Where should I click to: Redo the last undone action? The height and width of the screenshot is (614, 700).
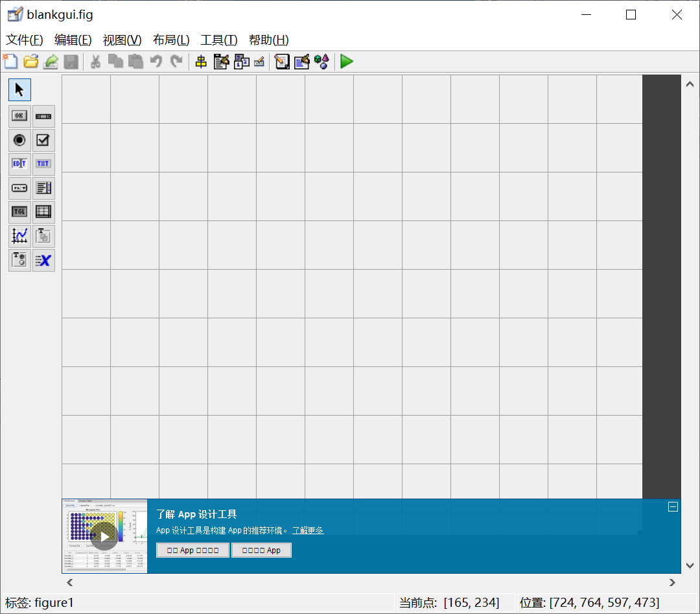pyautogui.click(x=176, y=61)
